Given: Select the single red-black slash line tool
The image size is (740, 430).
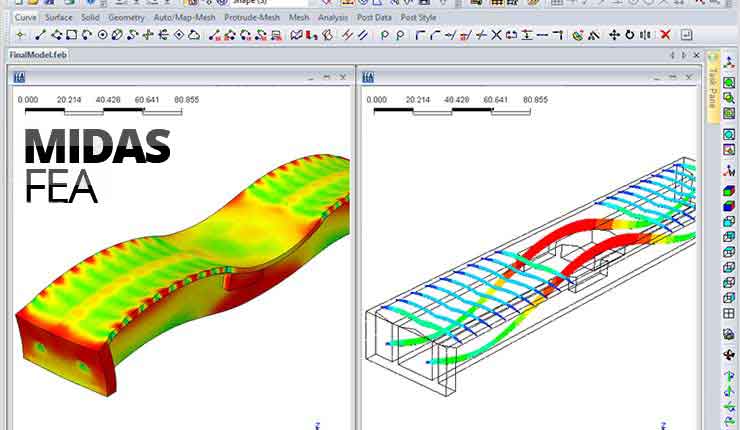Looking at the screenshot, I should 348,35.
